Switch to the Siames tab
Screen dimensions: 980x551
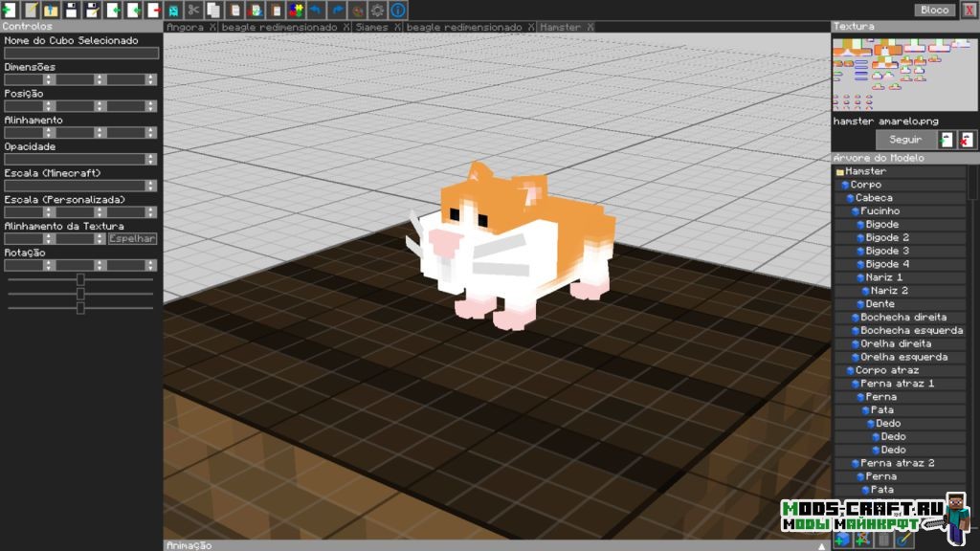pos(371,28)
